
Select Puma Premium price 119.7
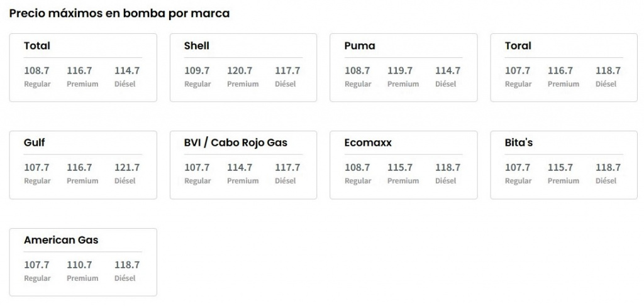[x=400, y=71]
